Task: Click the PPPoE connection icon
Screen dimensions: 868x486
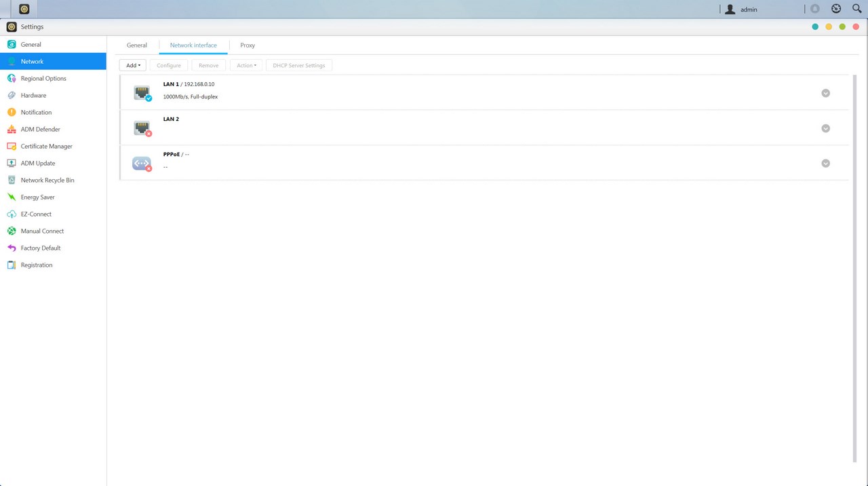Action: (x=142, y=164)
